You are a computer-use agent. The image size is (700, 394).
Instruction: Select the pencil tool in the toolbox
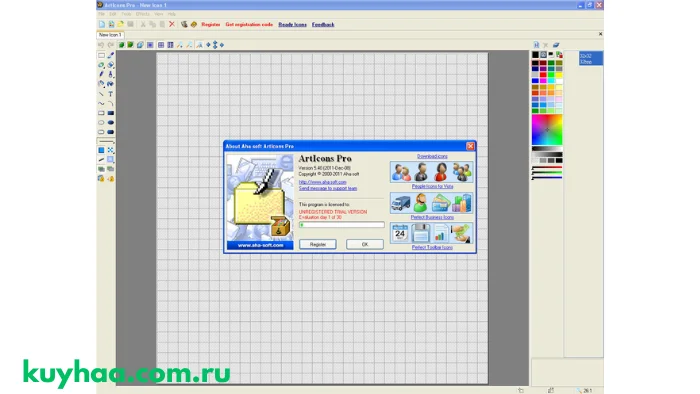pyautogui.click(x=101, y=75)
